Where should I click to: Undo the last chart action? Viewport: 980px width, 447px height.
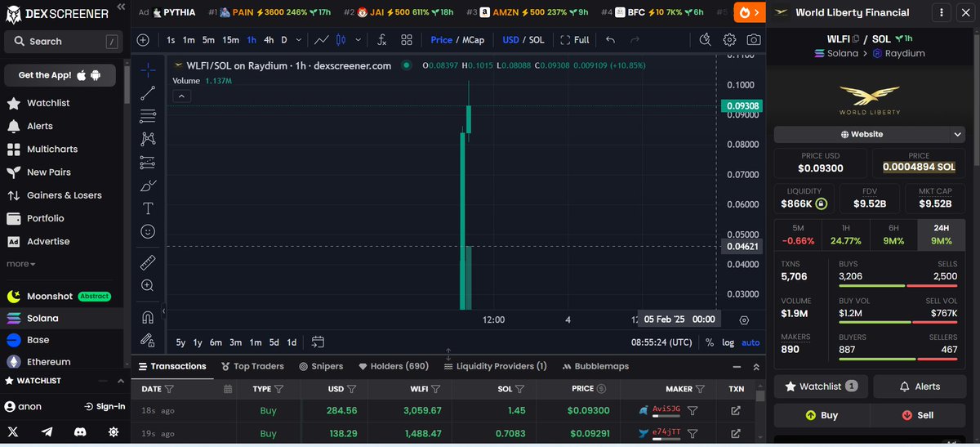pyautogui.click(x=611, y=39)
